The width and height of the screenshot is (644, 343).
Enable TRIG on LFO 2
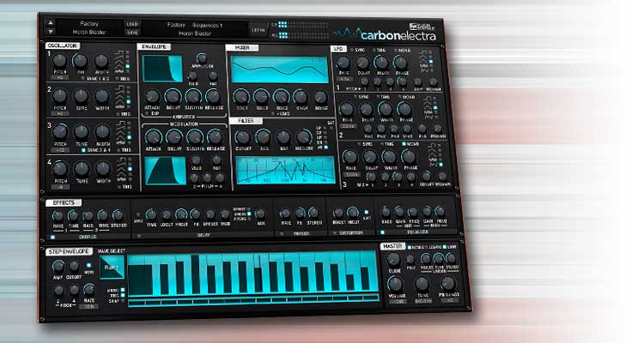click(378, 97)
